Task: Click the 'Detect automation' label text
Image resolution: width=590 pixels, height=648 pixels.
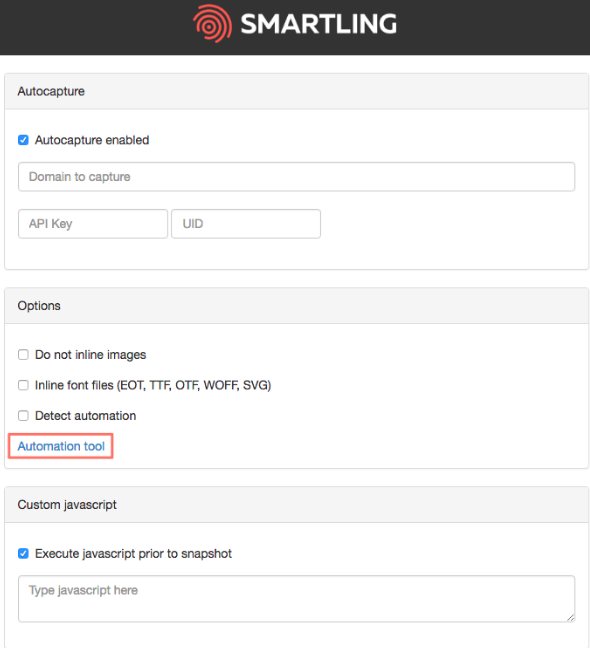Action: click(x=86, y=416)
